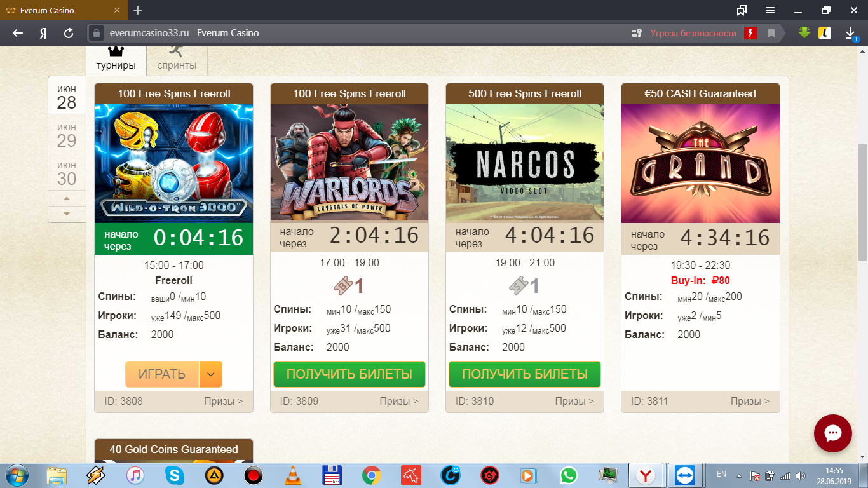The image size is (868, 488).
Task: Go back using the browser back arrow
Action: tap(18, 33)
